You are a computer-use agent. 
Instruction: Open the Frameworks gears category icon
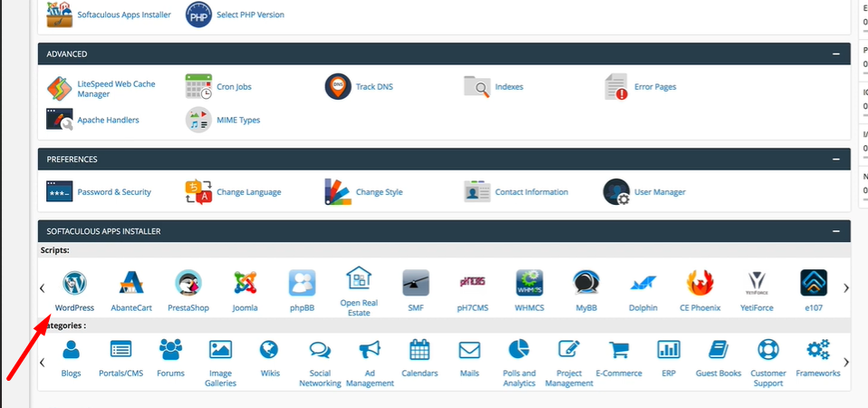[818, 350]
